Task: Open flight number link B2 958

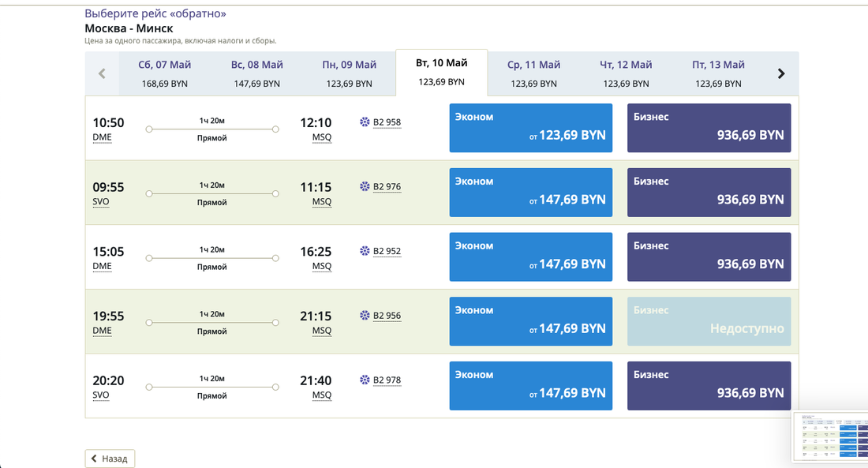Action: click(x=387, y=122)
